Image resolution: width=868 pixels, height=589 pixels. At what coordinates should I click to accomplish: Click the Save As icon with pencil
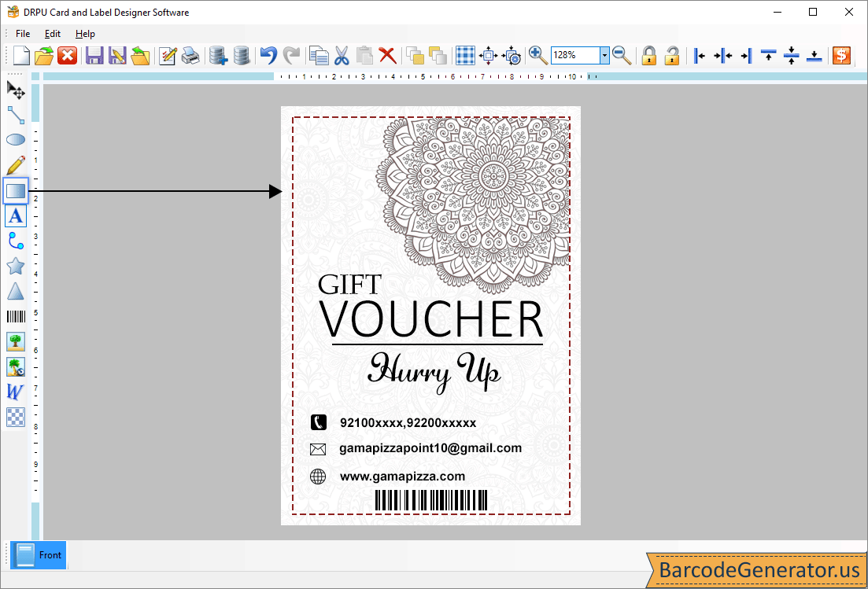pos(117,55)
